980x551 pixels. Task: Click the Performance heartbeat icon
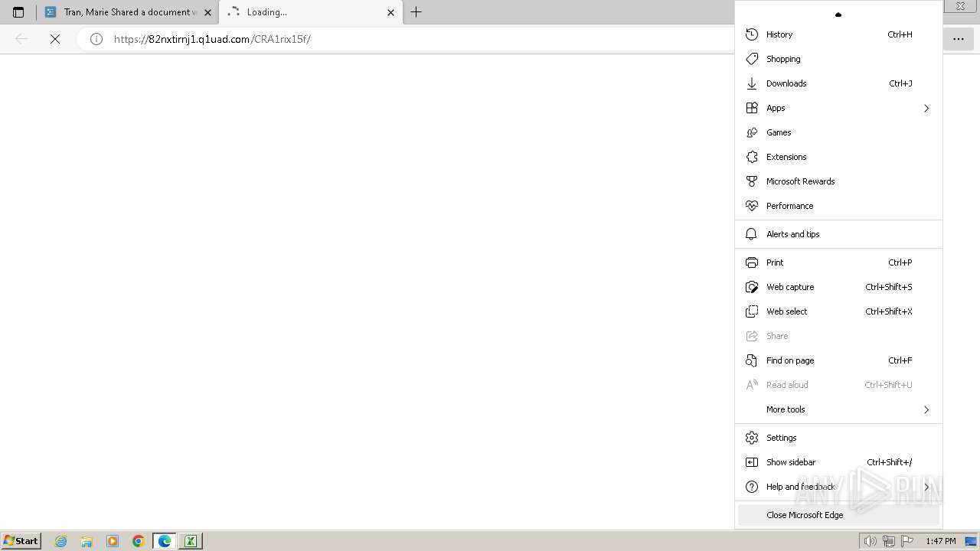(752, 206)
